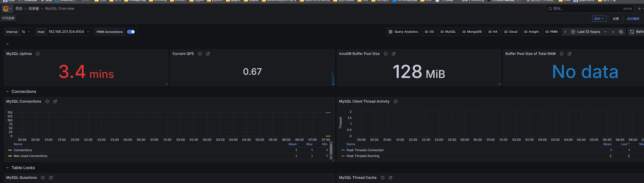
Task: Collapse the Connections row section
Action: point(8,92)
